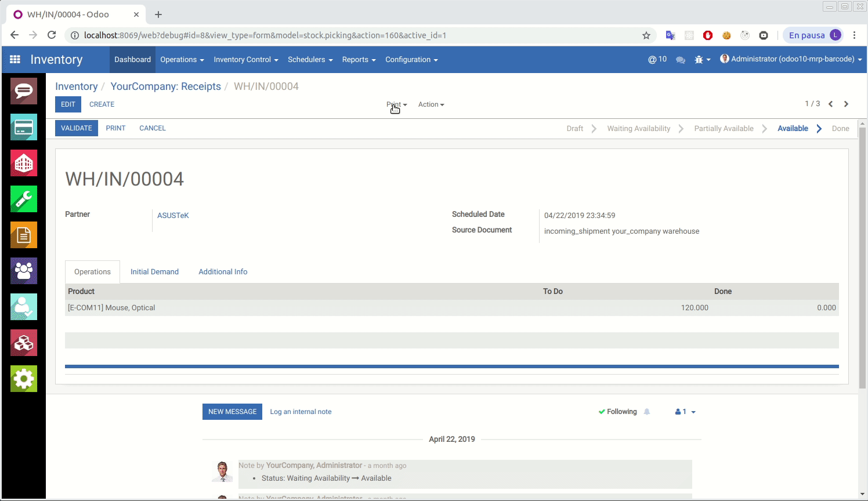Go to the previous record arrow
The height and width of the screenshot is (501, 868).
(830, 104)
